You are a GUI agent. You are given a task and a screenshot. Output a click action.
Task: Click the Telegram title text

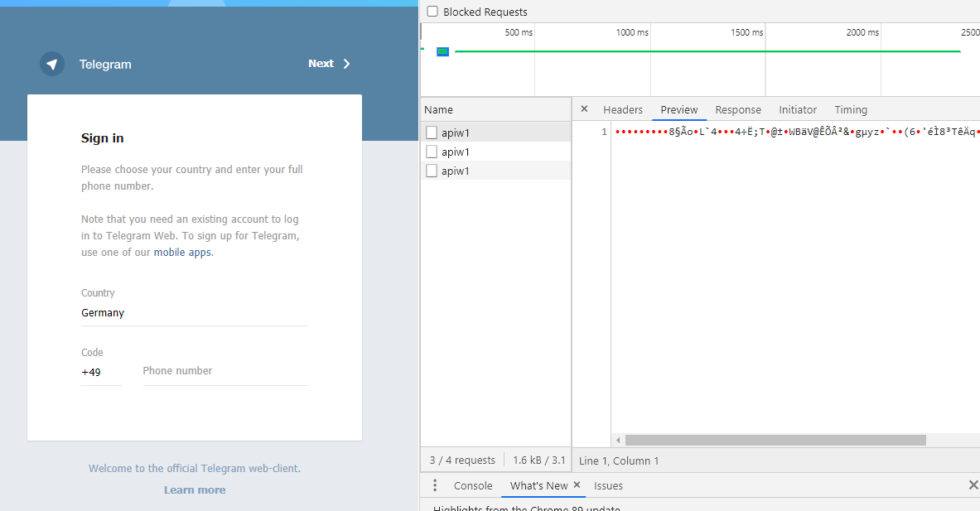(x=105, y=65)
